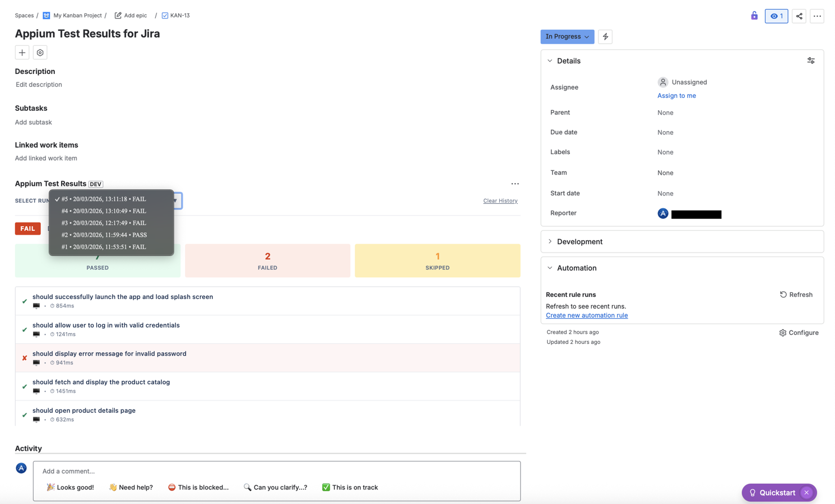This screenshot has width=835, height=504.
Task: Refresh the recent rule runs
Action: pos(795,294)
